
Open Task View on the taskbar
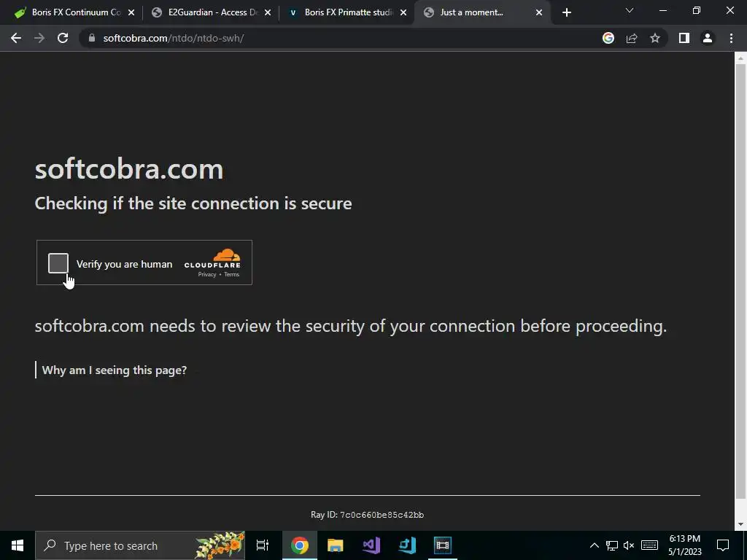pyautogui.click(x=263, y=545)
